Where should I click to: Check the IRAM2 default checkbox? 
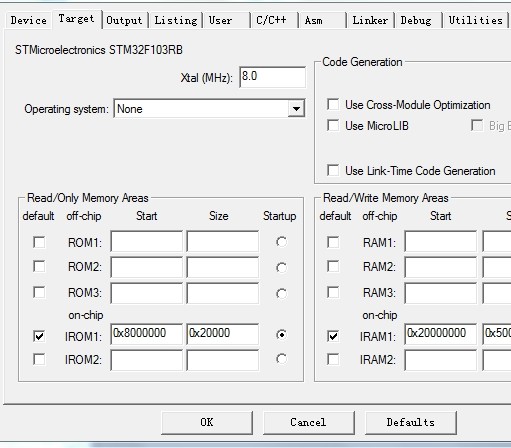click(x=333, y=359)
